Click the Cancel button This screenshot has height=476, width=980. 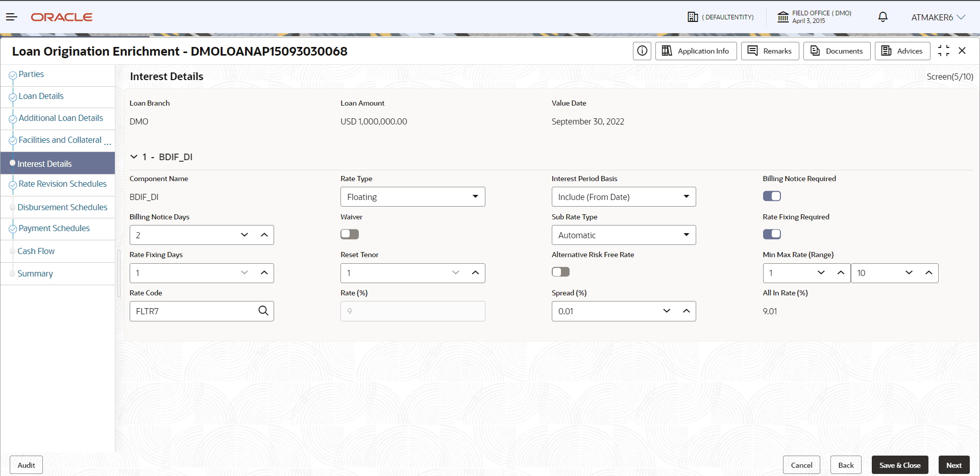tap(802, 465)
